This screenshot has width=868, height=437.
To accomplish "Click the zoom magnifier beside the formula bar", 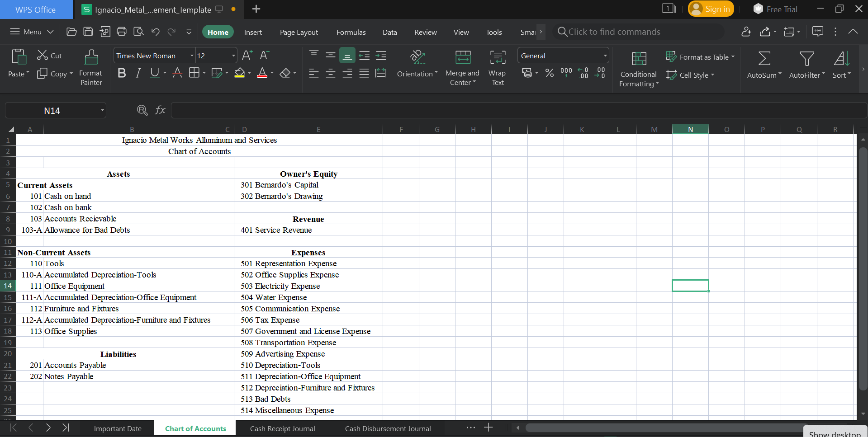I will 142,110.
